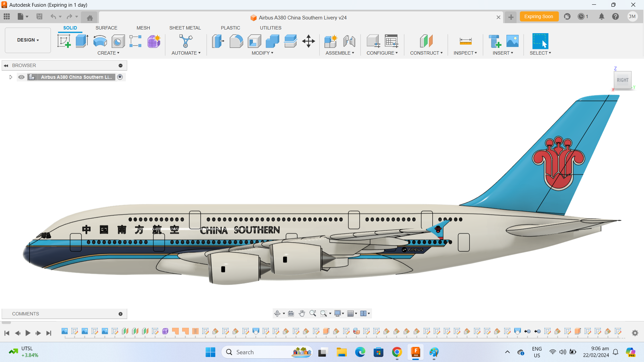
Task: Activate the Extrude tool
Action: pos(82,41)
